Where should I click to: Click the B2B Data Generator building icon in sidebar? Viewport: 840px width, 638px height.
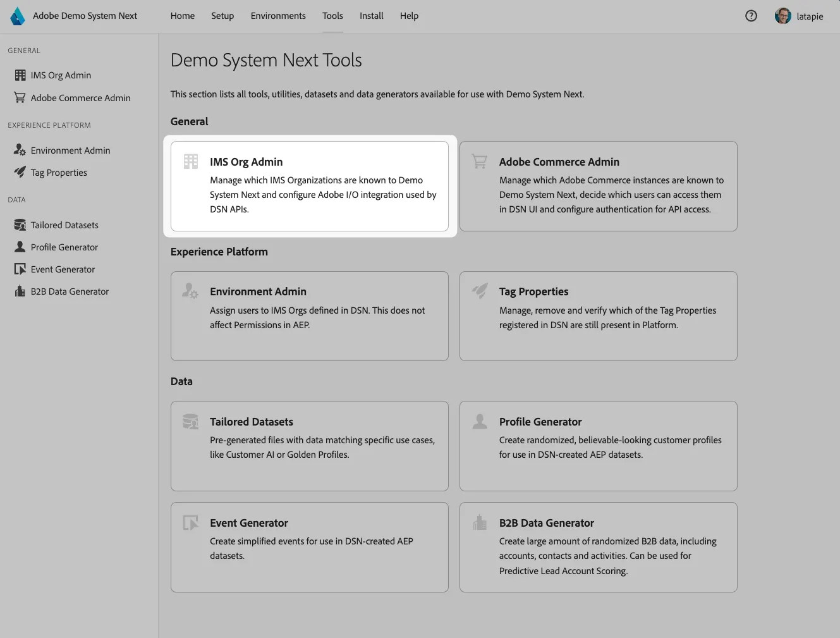tap(20, 291)
